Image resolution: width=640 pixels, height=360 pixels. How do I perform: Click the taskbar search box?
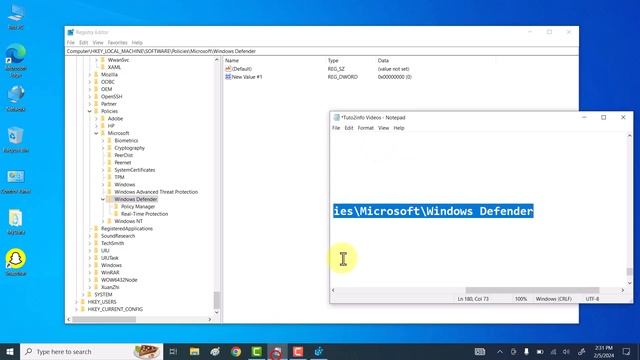tap(91, 351)
